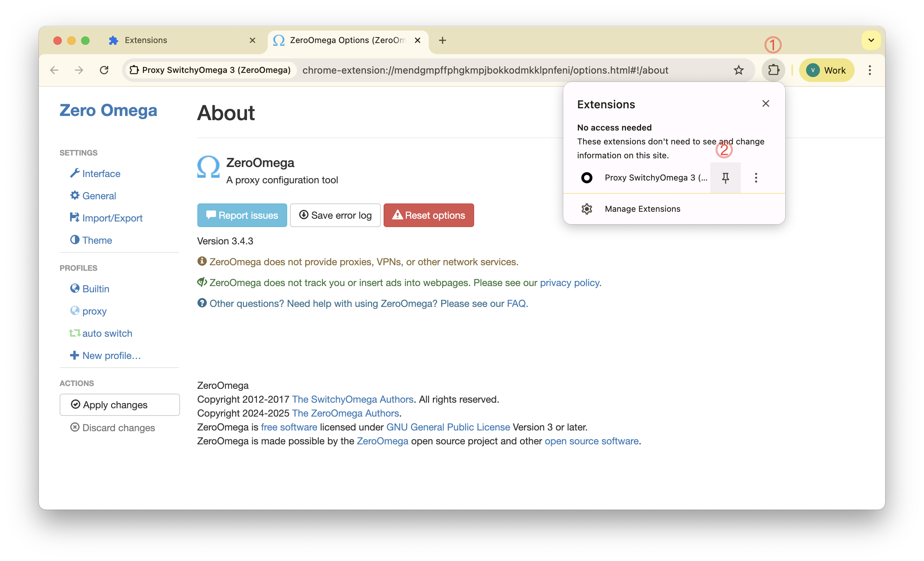924x561 pixels.
Task: Close the Extensions popup
Action: [x=765, y=104]
